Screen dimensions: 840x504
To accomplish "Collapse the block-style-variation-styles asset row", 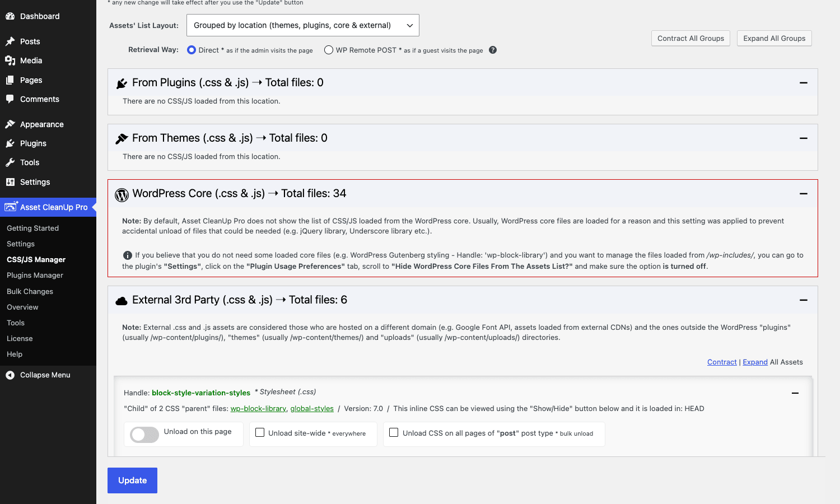I will pos(795,393).
